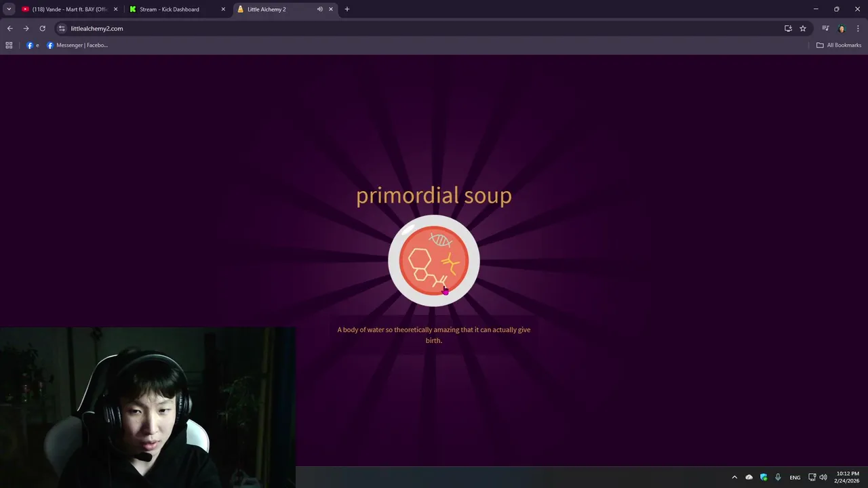Click the 'primordial soup' title text
This screenshot has height=488, width=868.
pos(434,195)
